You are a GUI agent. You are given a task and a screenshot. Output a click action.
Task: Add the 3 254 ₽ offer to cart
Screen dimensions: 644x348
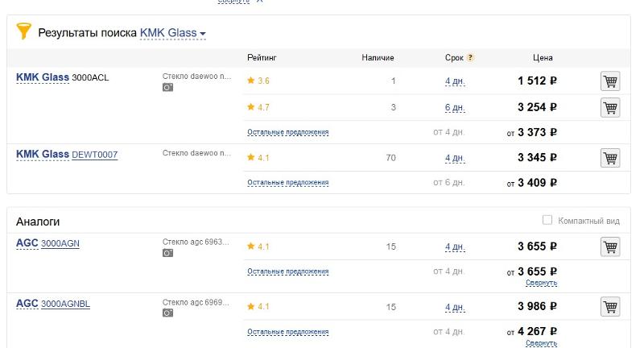coord(610,108)
